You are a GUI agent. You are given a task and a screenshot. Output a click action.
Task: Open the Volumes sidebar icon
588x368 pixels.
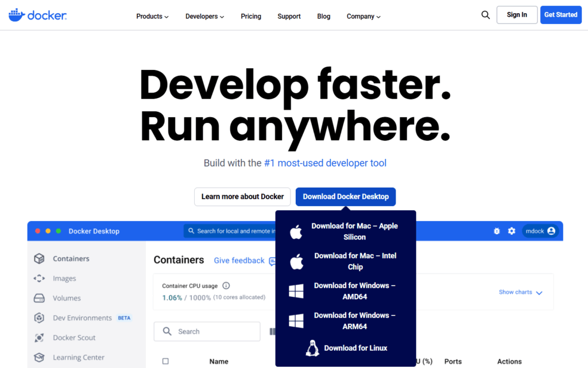click(x=39, y=299)
